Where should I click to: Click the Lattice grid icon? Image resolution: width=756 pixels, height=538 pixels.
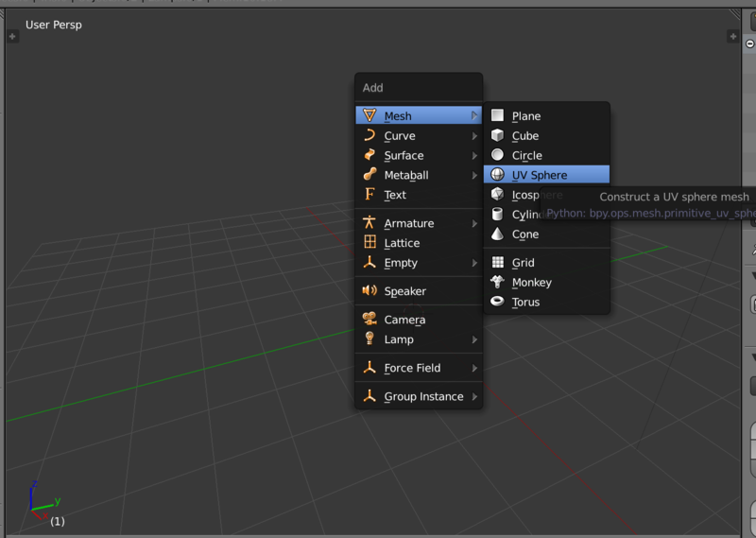(369, 242)
